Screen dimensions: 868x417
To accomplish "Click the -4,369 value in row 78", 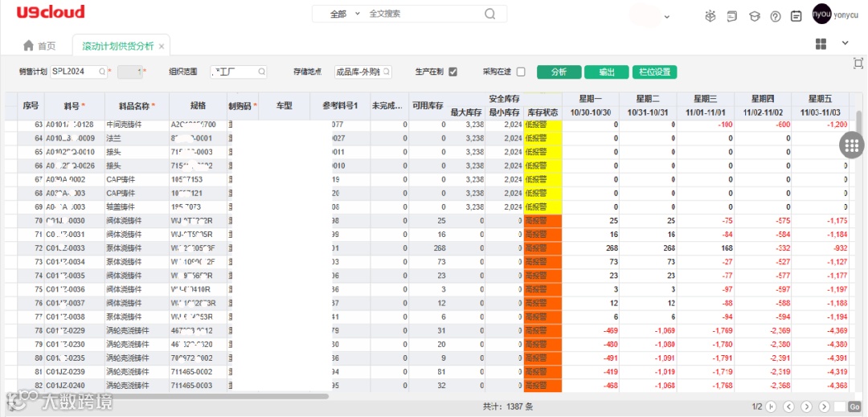I will [837, 330].
